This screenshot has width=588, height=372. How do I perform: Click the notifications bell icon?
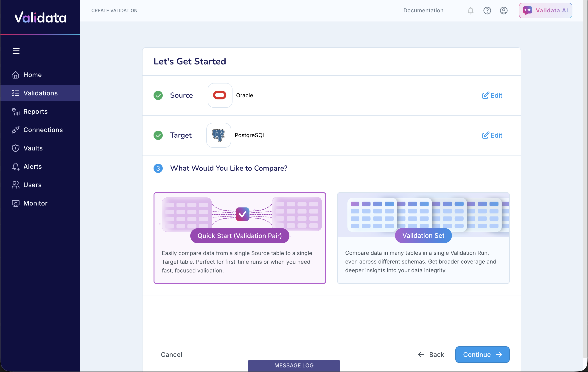[470, 11]
